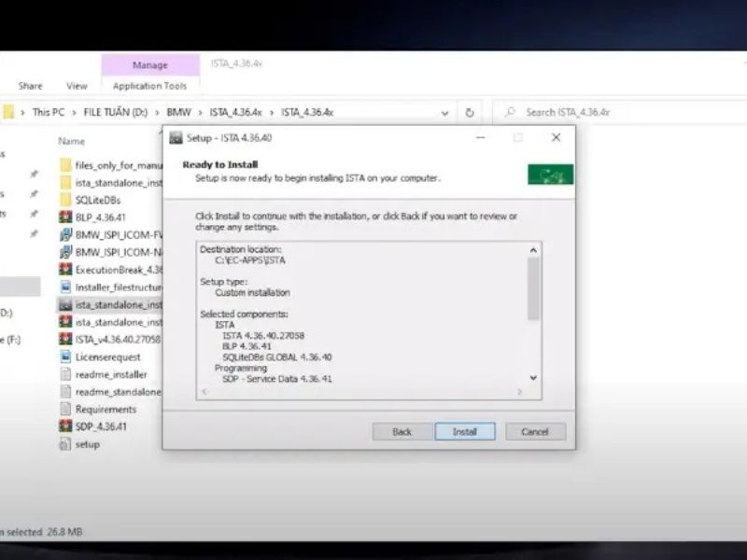The image size is (747, 560).
Task: Select the SDP_4.36.41 archive icon
Action: pos(65,427)
